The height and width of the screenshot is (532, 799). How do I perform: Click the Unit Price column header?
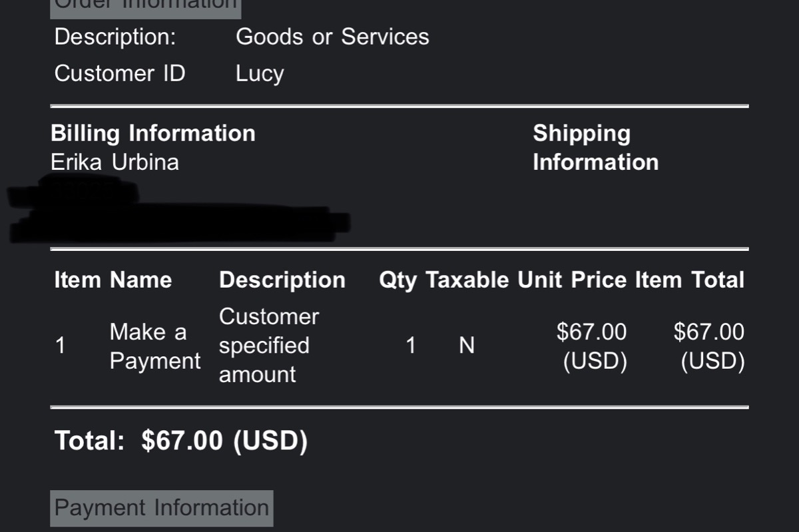(x=572, y=280)
